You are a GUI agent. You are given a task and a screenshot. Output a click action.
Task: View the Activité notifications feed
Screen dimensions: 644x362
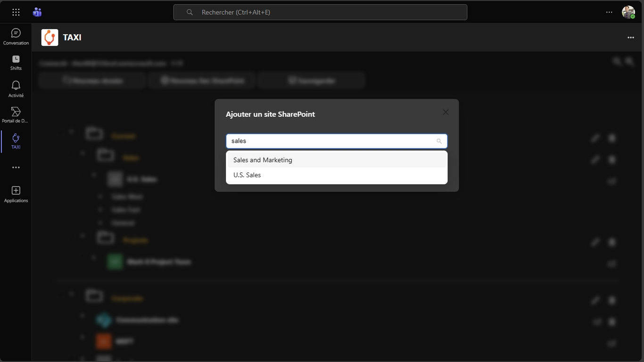point(16,89)
